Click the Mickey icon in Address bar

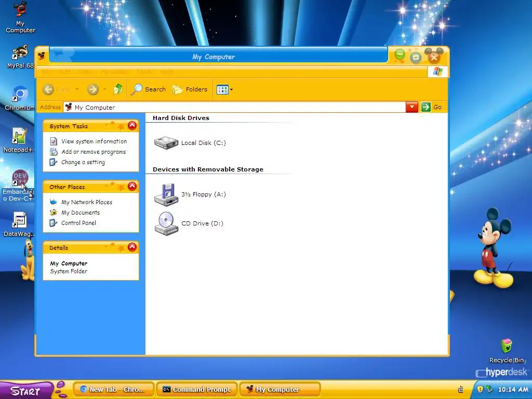pos(69,107)
